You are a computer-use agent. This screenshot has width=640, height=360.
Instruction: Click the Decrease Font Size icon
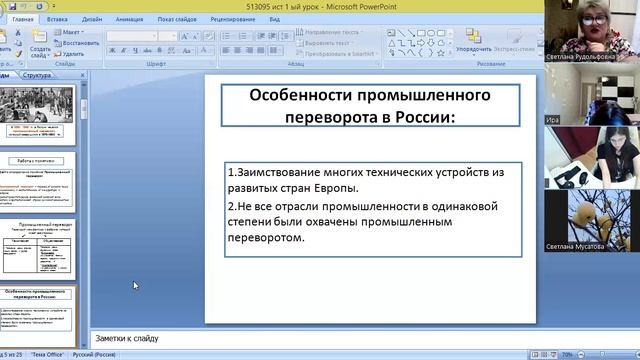[x=196, y=37]
